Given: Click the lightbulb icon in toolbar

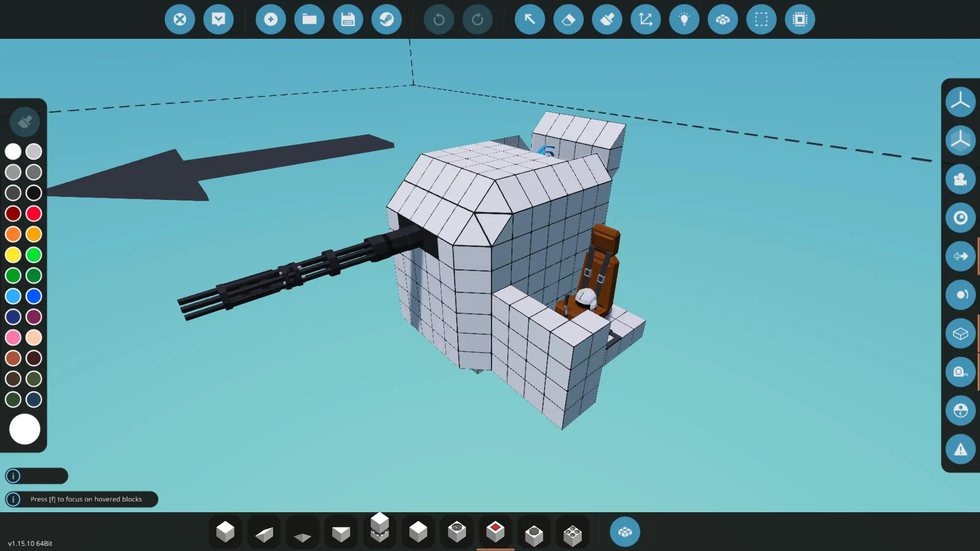Looking at the screenshot, I should [684, 19].
